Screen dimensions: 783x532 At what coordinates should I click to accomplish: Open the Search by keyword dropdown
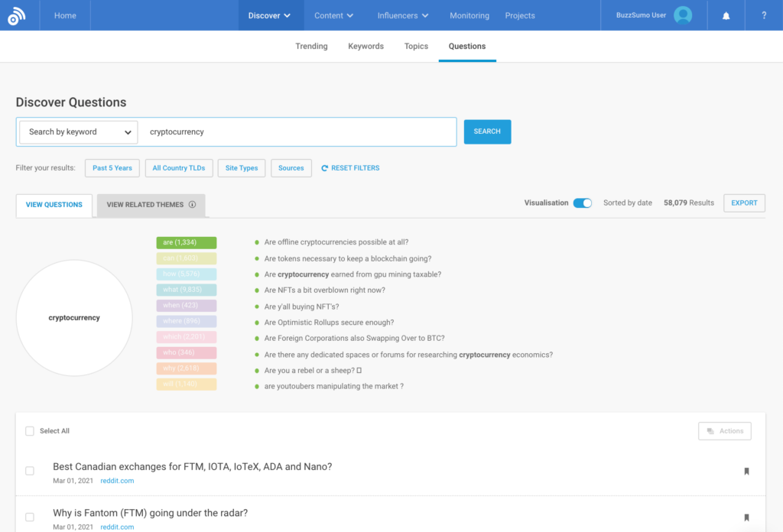pos(77,131)
